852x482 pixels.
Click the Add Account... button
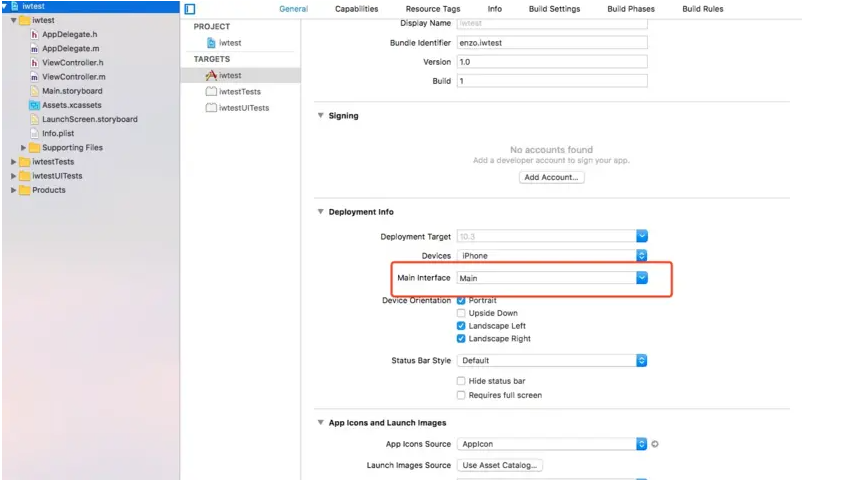click(x=552, y=177)
